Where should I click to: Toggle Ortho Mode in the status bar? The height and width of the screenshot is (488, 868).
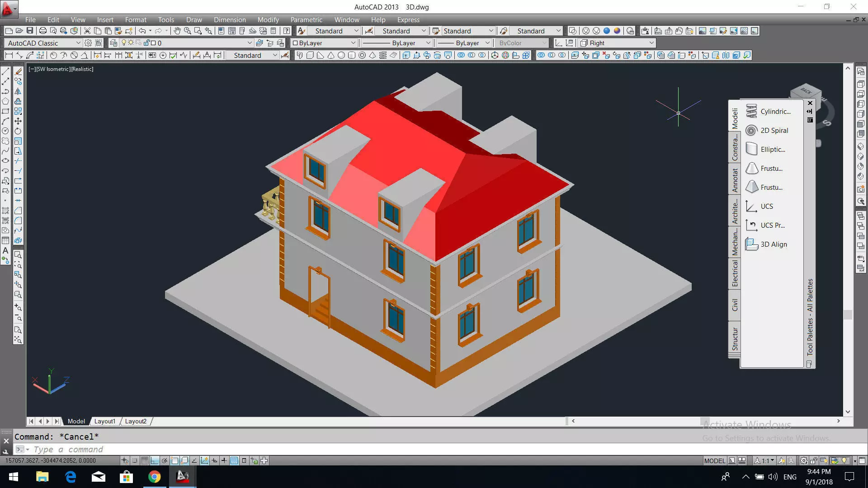[155, 460]
